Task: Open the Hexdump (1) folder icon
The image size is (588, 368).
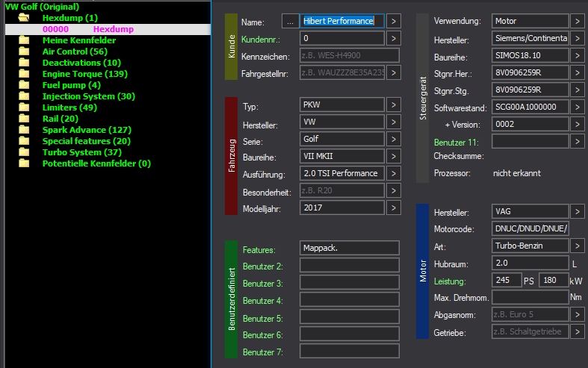Action: click(24, 18)
